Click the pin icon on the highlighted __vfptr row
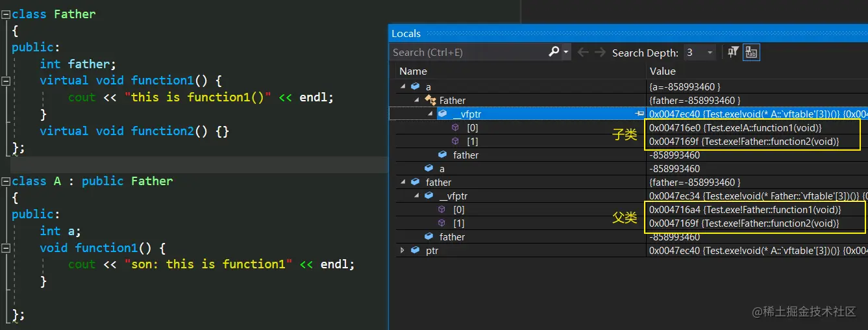This screenshot has width=868, height=330. click(x=639, y=114)
